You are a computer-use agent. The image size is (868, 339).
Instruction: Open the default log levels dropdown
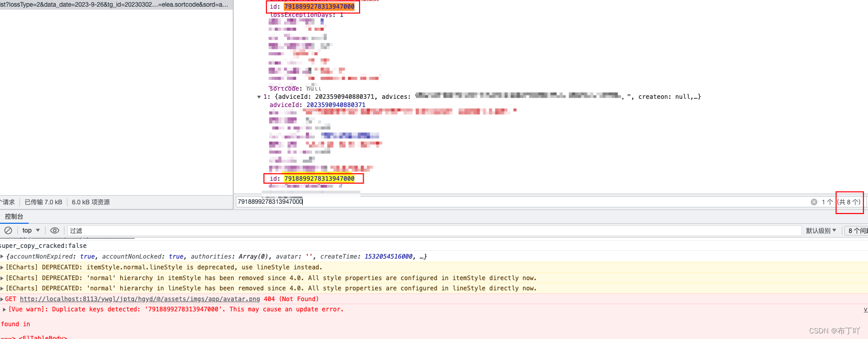(821, 231)
